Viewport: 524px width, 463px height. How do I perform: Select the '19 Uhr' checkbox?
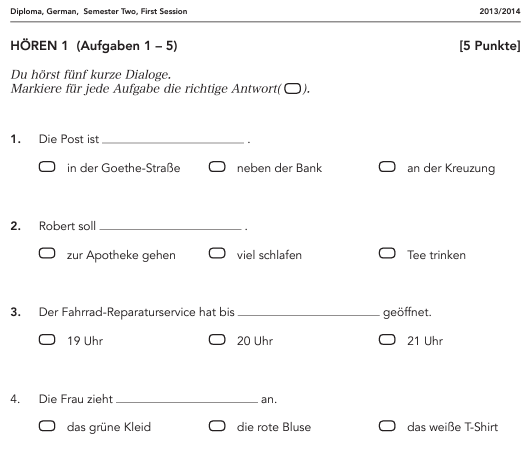pos(47,340)
